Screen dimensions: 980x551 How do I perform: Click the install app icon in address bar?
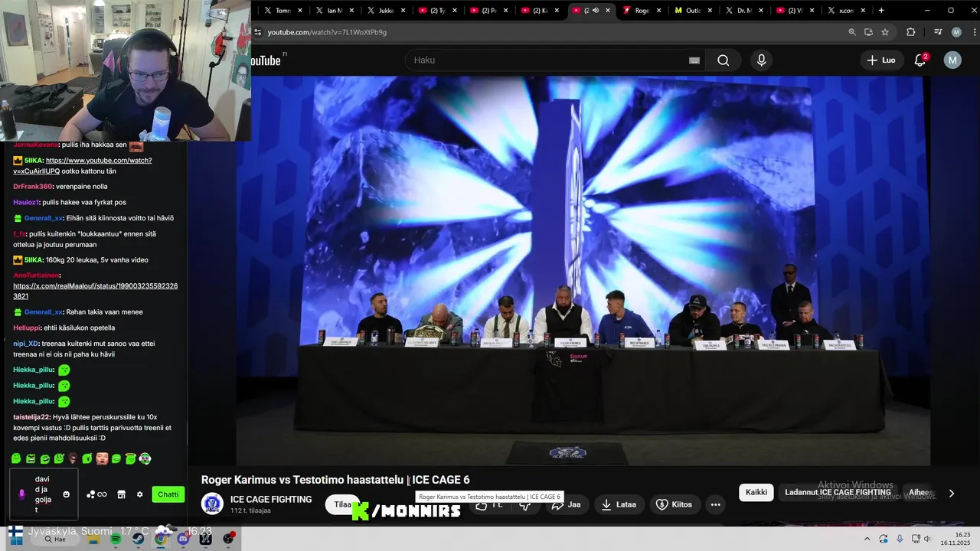(868, 32)
